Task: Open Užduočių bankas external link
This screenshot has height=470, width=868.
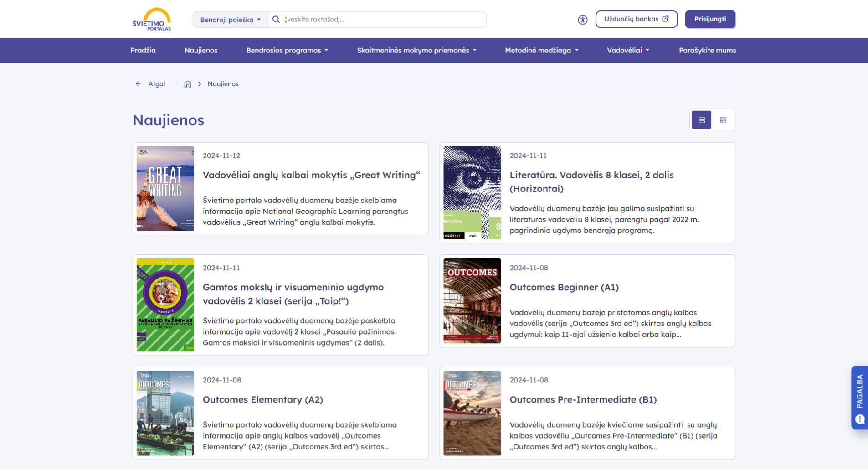Action: click(637, 19)
